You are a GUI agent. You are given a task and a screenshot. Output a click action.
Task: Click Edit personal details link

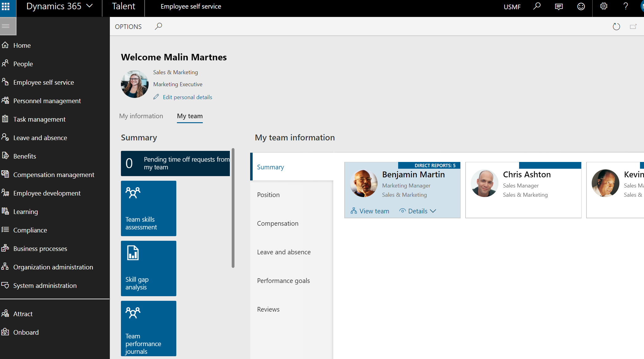point(187,97)
